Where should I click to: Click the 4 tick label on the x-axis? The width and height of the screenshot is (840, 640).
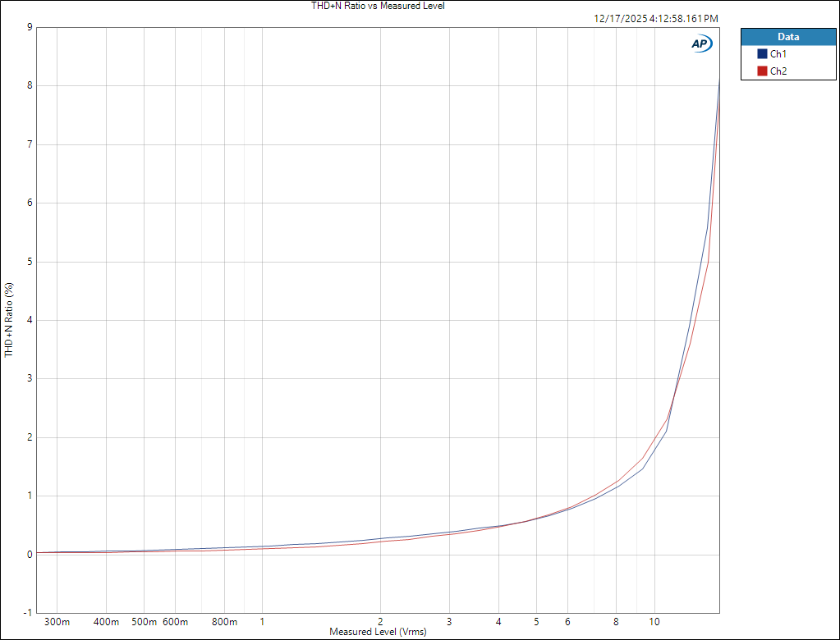coord(498,622)
